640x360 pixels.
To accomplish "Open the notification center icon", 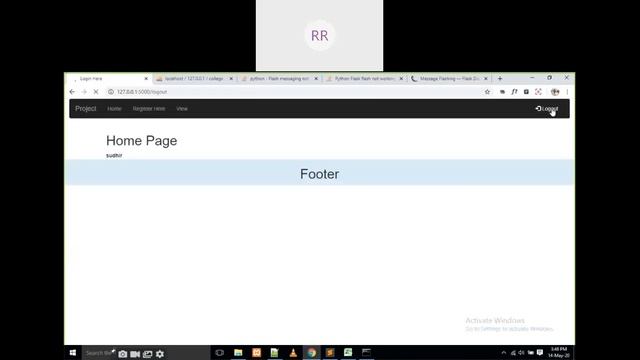I will (x=540, y=353).
